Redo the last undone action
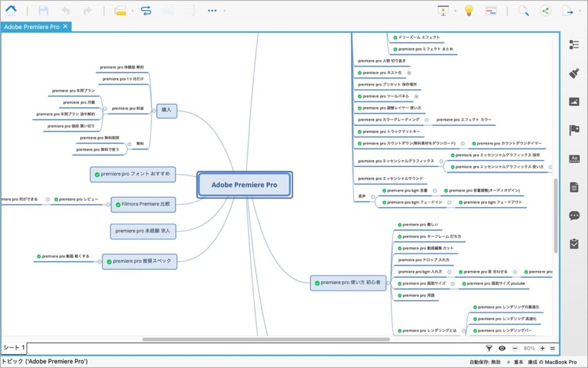The height and width of the screenshot is (368, 588). pyautogui.click(x=87, y=11)
